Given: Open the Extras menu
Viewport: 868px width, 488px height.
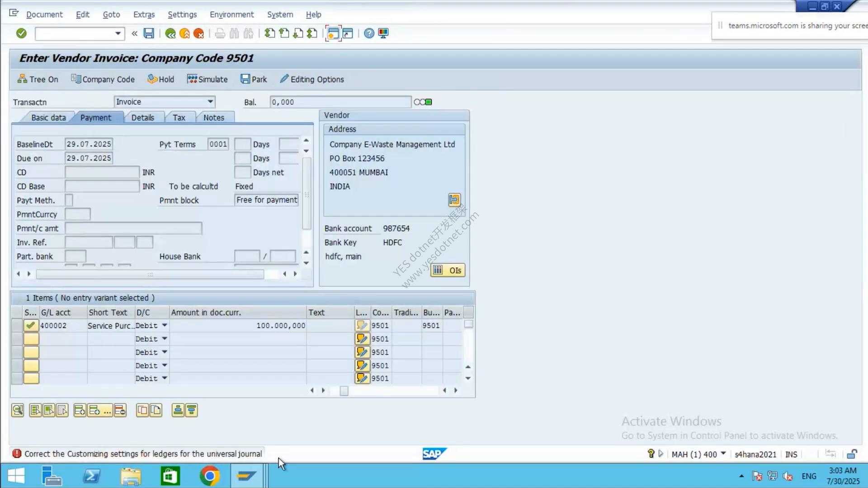Looking at the screenshot, I should [x=144, y=14].
